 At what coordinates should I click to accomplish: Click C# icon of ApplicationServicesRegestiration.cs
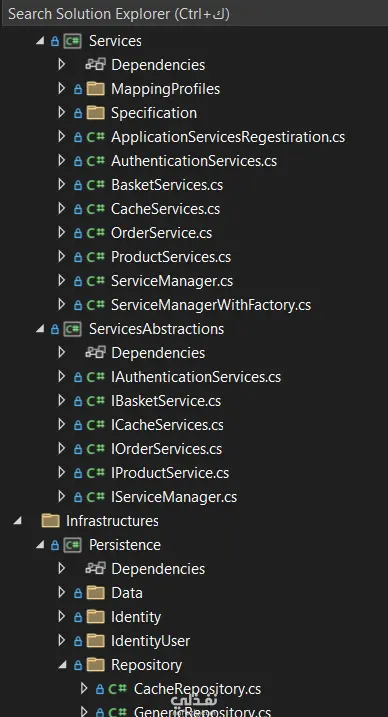(x=96, y=137)
